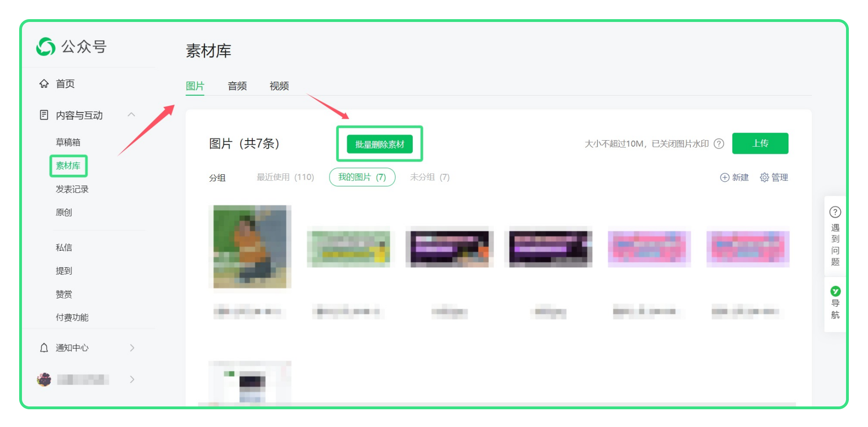Open 原创 in sidebar

64,213
